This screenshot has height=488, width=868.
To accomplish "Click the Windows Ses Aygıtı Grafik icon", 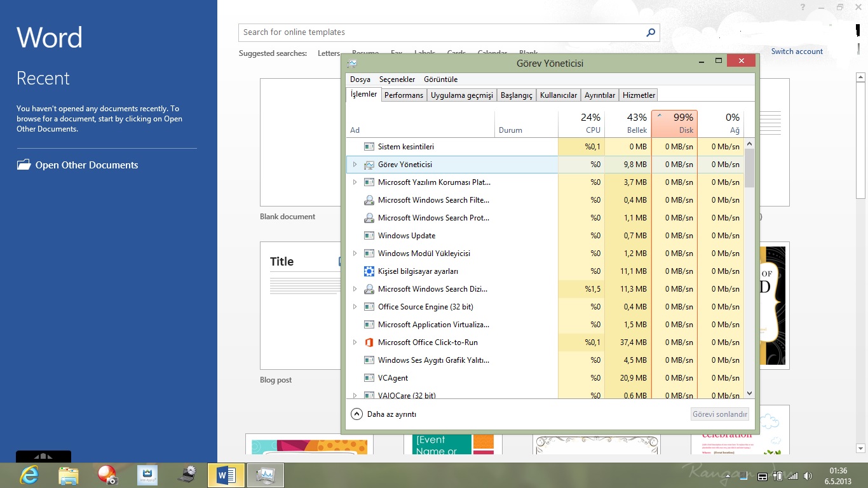I will tap(369, 360).
